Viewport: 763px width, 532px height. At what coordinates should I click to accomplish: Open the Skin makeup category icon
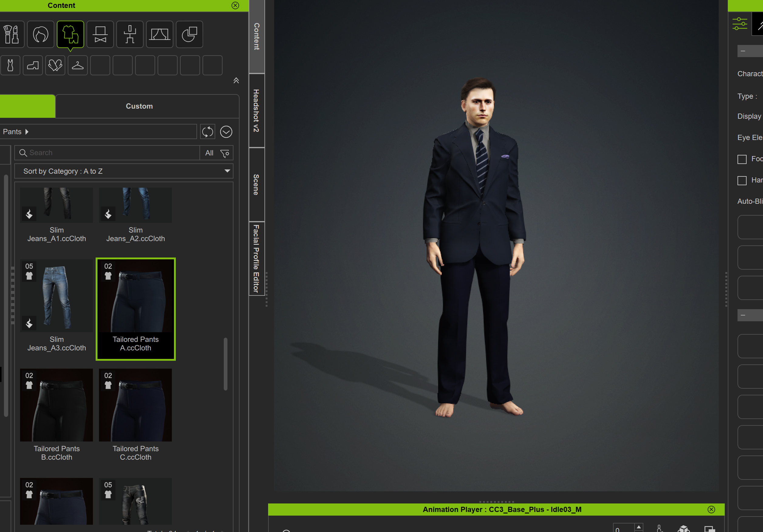coord(12,34)
